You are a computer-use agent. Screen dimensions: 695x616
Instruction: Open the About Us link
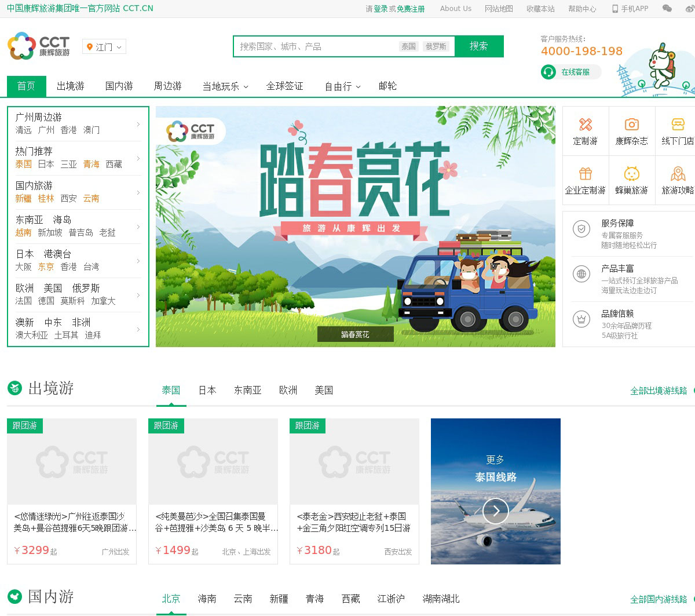click(456, 9)
